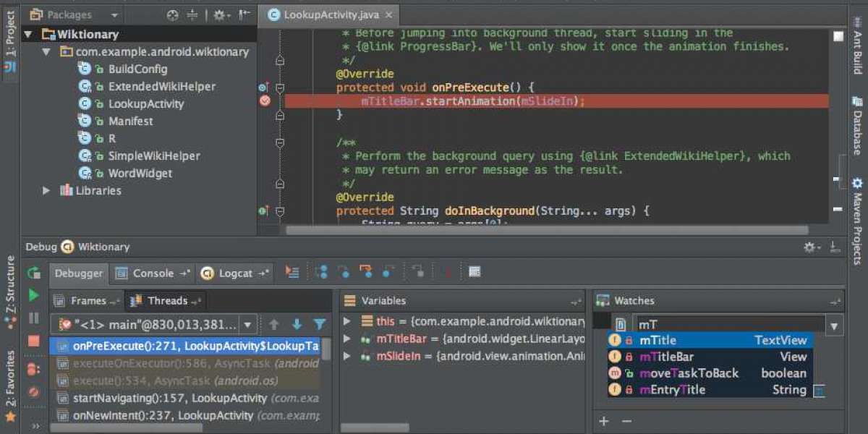
Task: Click Show Execution Point icon
Action: (x=292, y=273)
